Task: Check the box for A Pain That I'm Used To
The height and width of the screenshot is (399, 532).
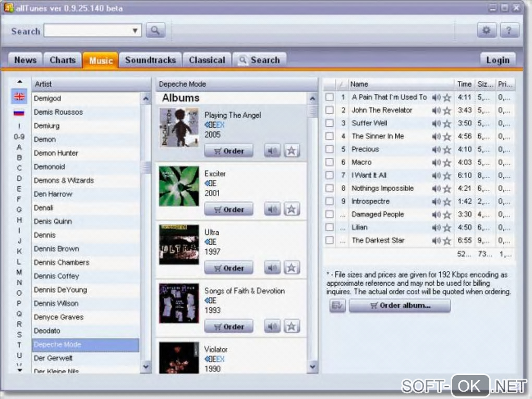Action: pyautogui.click(x=329, y=97)
